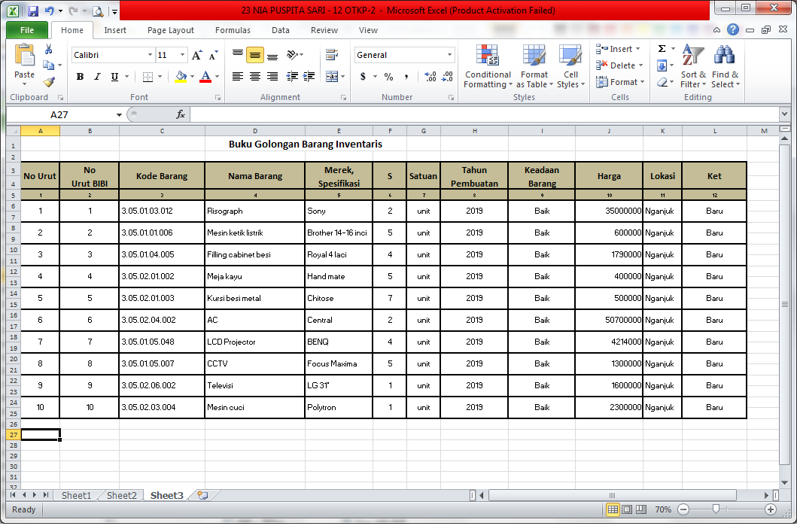Toggle Top Align vertical alignment
Image resolution: width=797 pixels, height=532 pixels.
237,55
